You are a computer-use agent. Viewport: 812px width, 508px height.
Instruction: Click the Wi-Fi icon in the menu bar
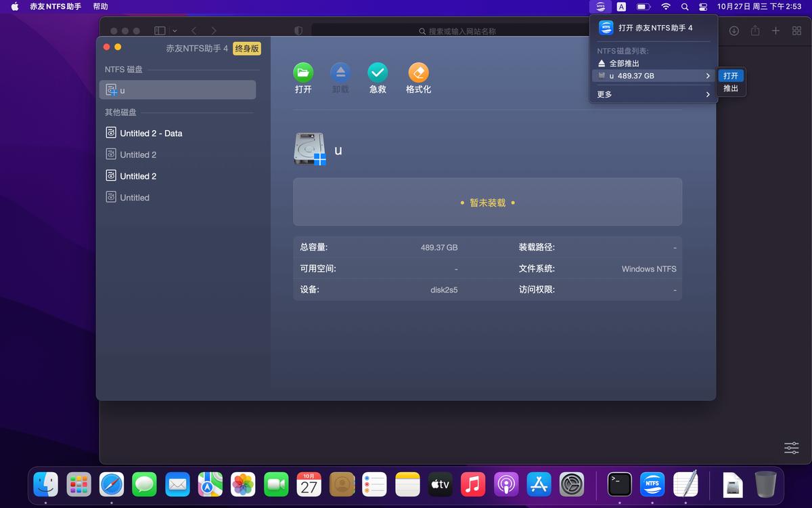tap(665, 7)
